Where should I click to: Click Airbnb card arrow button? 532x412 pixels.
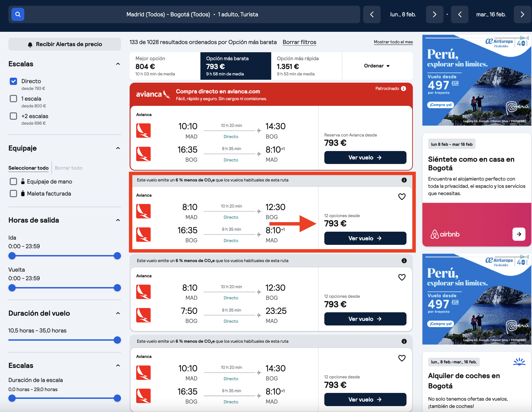(519, 234)
